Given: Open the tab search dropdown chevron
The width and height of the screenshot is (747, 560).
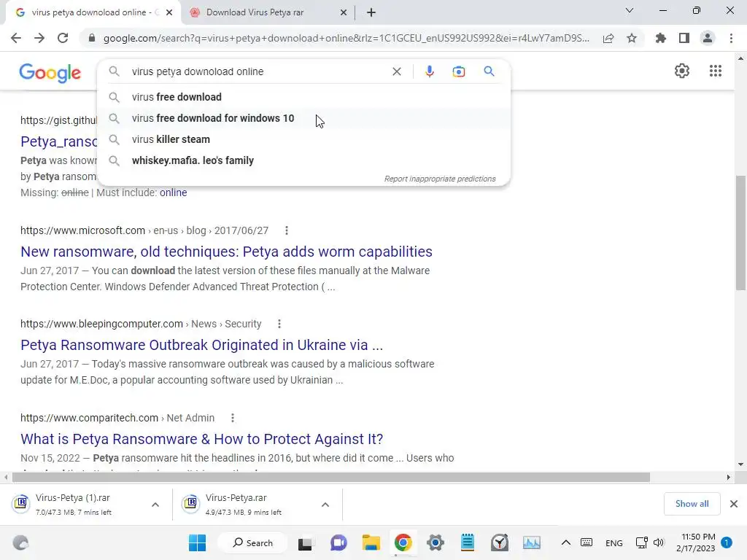Looking at the screenshot, I should point(630,10).
